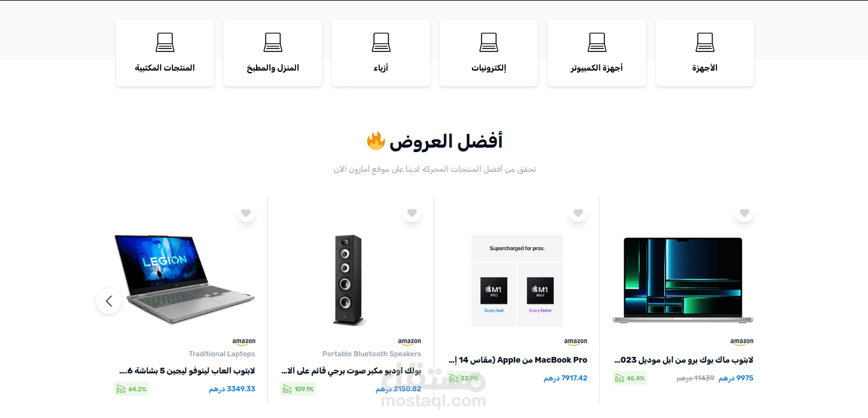Open the MacBook Pro 2023 product photo
The height and width of the screenshot is (418, 868).
(683, 281)
